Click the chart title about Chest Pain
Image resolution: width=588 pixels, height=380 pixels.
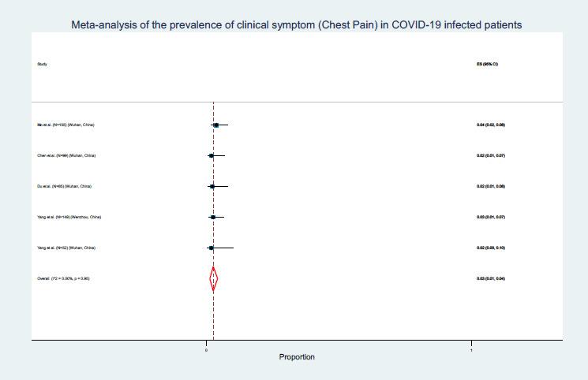pos(296,25)
